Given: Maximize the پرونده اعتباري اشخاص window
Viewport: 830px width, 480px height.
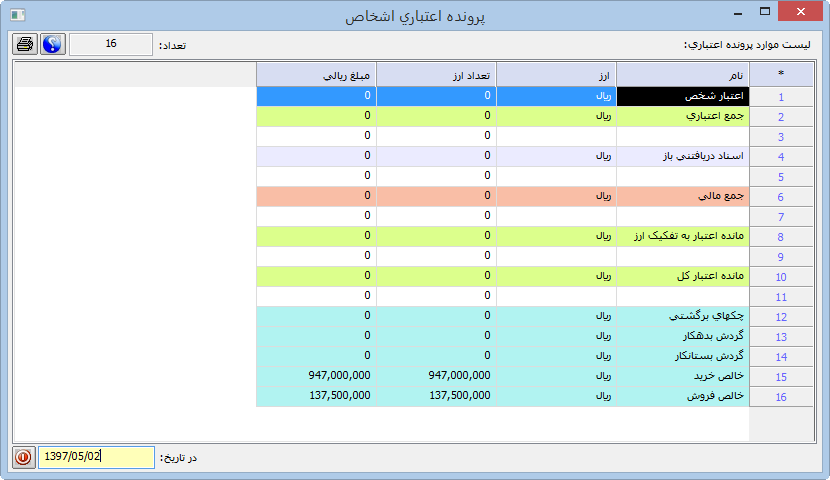Looking at the screenshot, I should point(764,12).
